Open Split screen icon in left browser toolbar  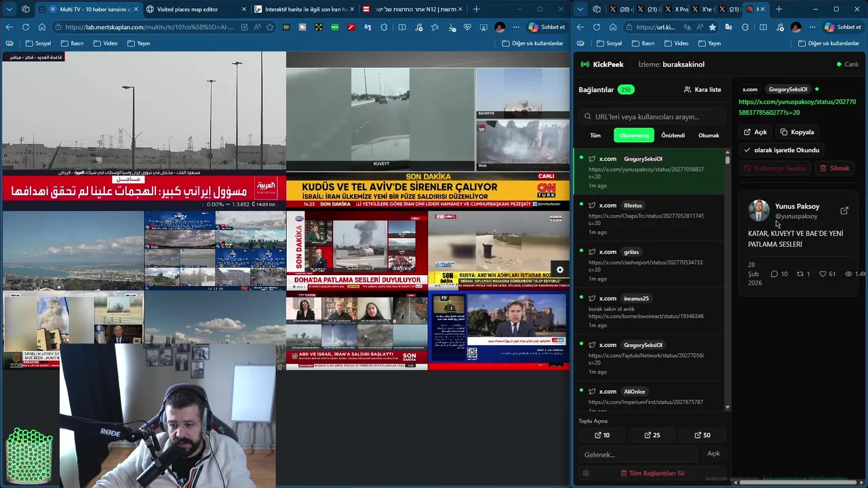pyautogui.click(x=402, y=27)
